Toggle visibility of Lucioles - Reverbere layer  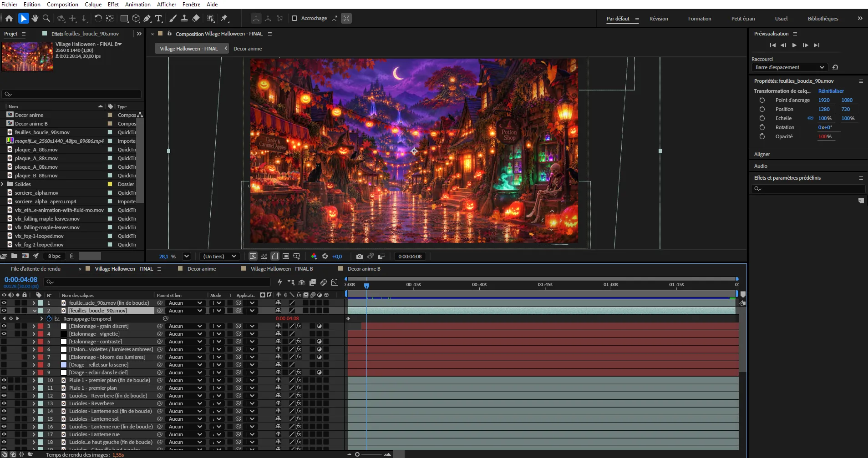[4, 403]
